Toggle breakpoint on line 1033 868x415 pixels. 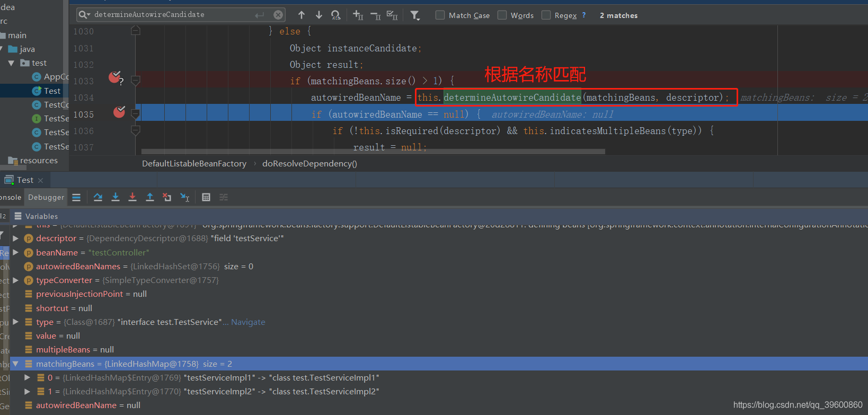[x=114, y=78]
